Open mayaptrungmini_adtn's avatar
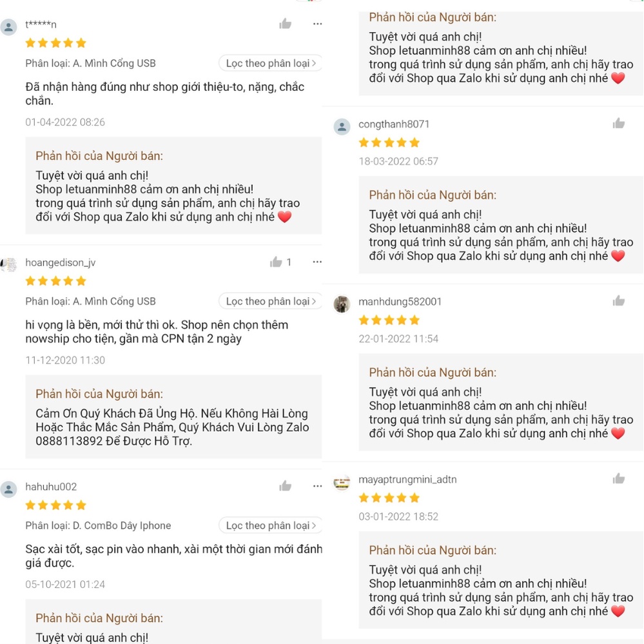The width and height of the screenshot is (644, 644). click(342, 482)
